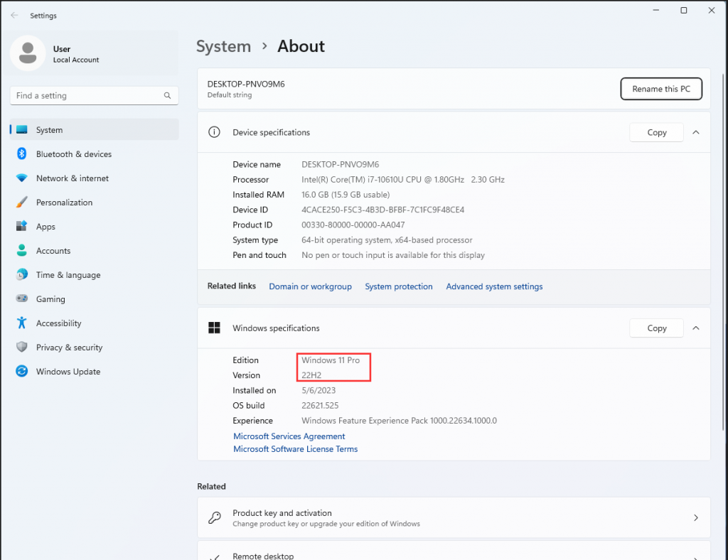Open Gaming settings

click(x=95, y=298)
